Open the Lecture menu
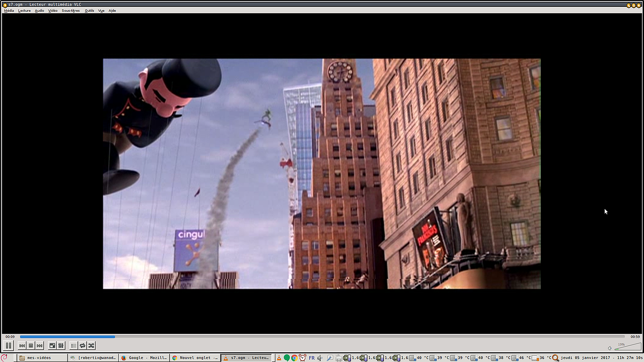The height and width of the screenshot is (362, 644). 24,10
